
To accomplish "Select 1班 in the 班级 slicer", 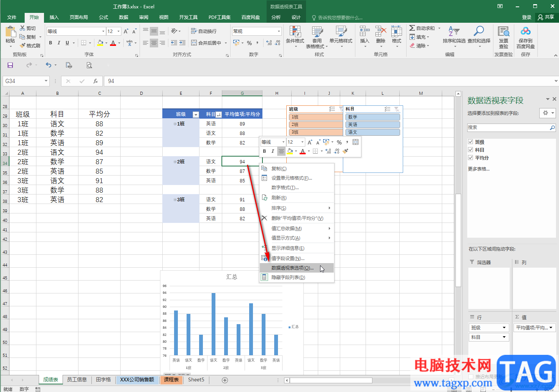I will [x=316, y=117].
